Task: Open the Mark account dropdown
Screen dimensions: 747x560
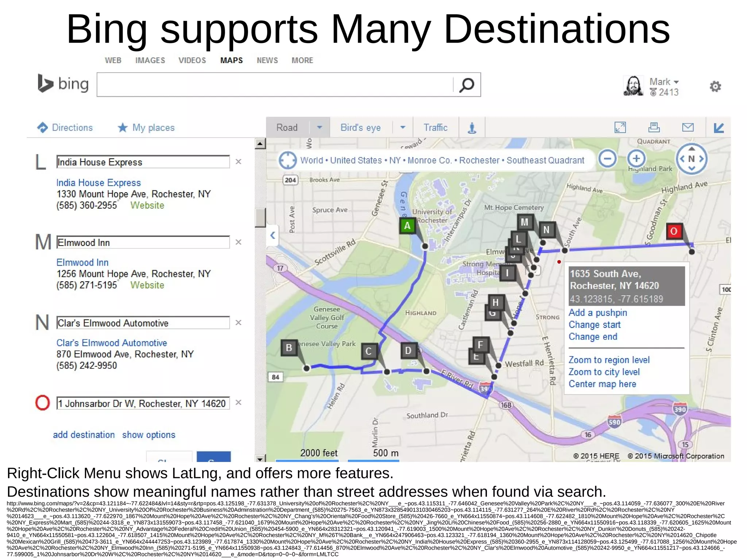Action: coord(664,82)
